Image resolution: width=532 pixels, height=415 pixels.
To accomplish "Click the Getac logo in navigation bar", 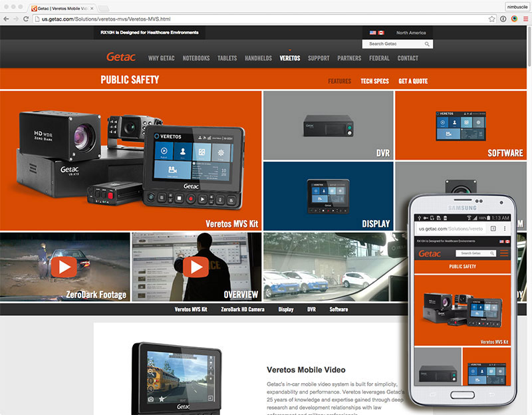I will coord(120,58).
